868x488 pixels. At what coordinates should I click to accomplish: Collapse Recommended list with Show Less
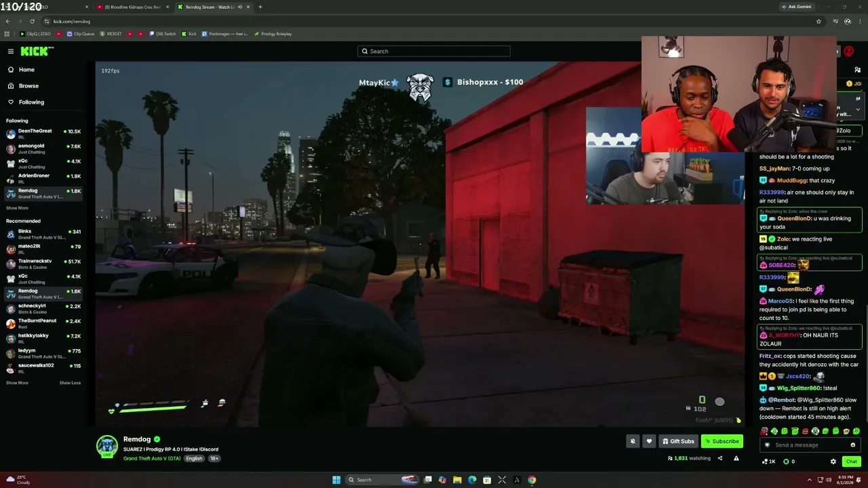tap(70, 383)
